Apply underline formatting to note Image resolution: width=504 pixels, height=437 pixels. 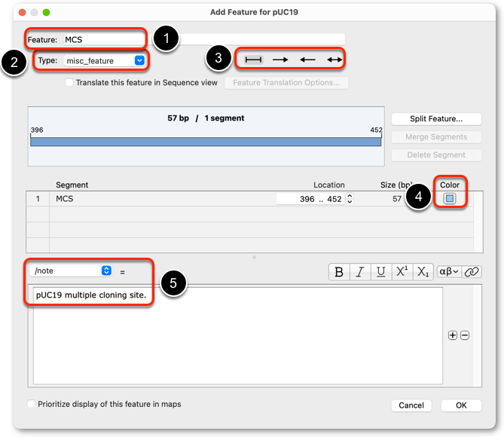click(x=381, y=272)
